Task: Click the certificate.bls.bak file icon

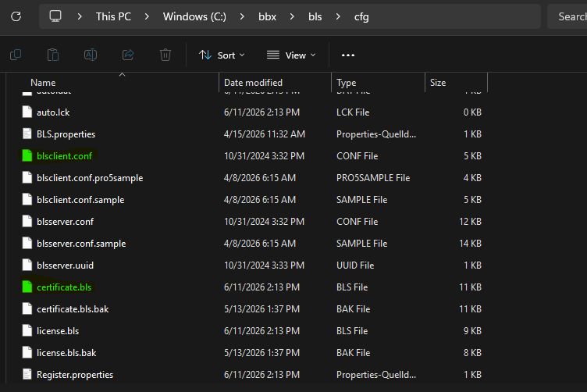Action: 27,309
